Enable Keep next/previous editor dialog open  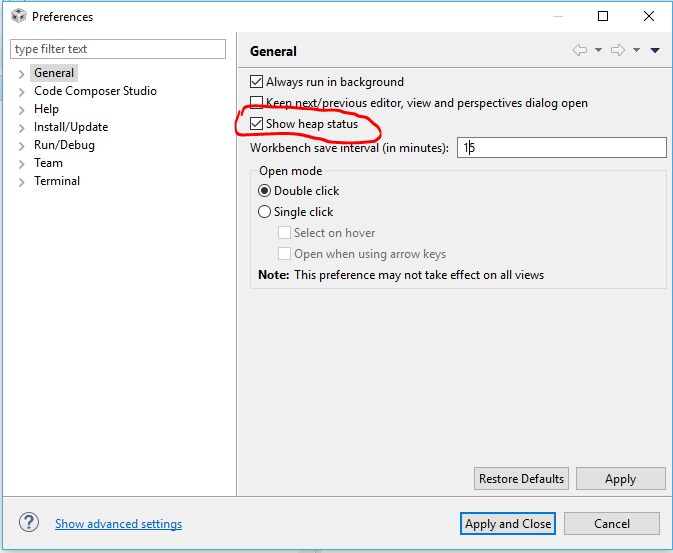point(257,103)
